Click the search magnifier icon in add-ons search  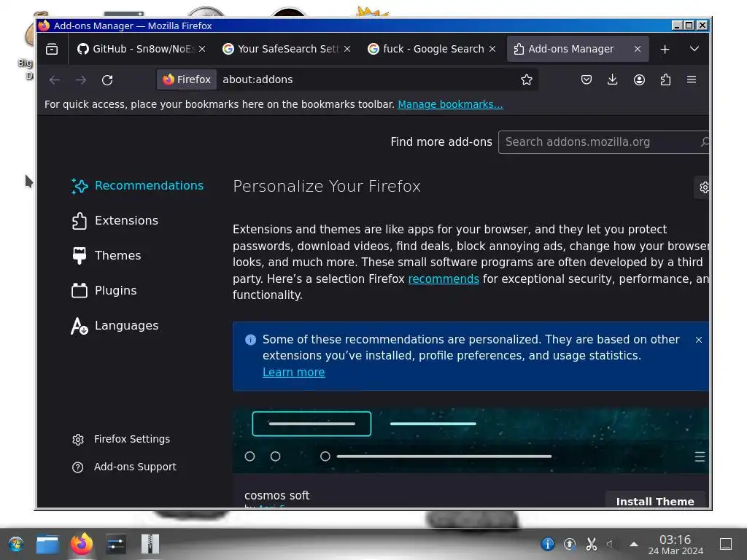click(x=705, y=142)
